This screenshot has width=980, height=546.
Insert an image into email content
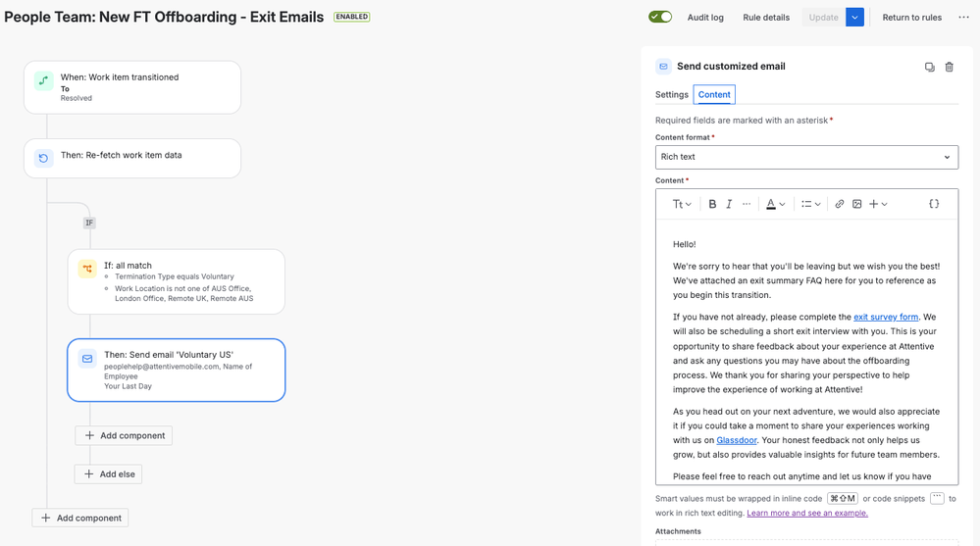click(856, 204)
